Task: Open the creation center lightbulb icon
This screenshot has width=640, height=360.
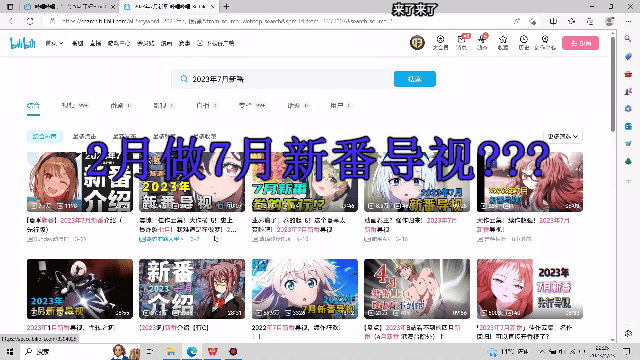Action: pyautogui.click(x=545, y=42)
